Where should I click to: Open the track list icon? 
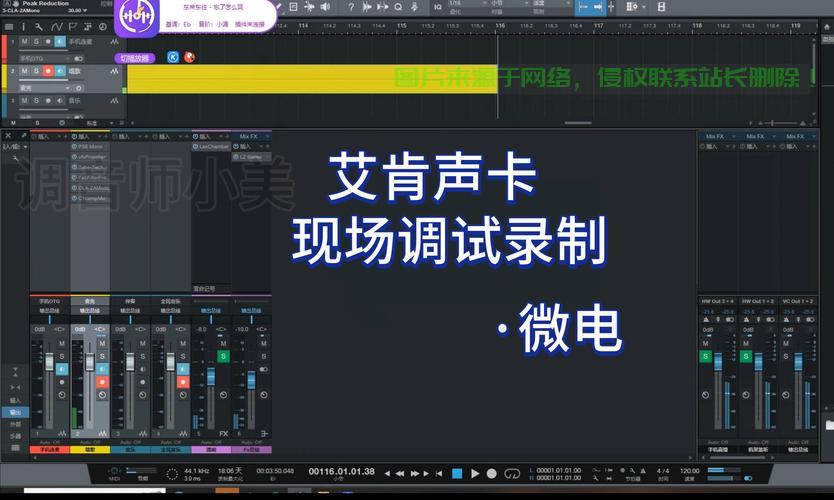pos(9,27)
